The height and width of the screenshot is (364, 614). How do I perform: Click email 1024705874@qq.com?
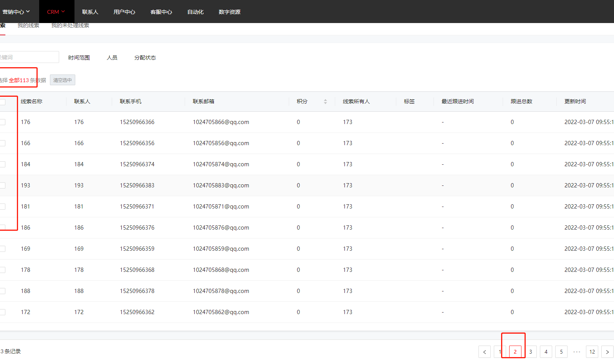coord(221,164)
